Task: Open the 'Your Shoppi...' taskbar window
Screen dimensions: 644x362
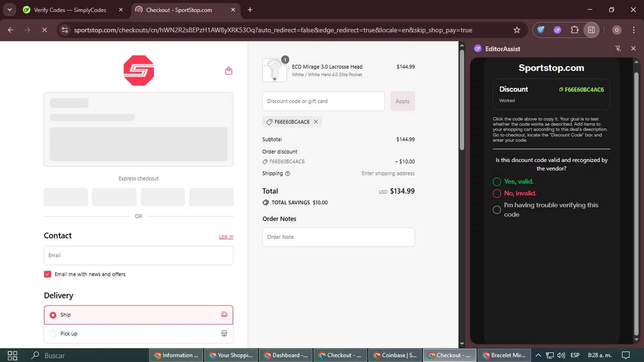Action: pyautogui.click(x=231, y=355)
